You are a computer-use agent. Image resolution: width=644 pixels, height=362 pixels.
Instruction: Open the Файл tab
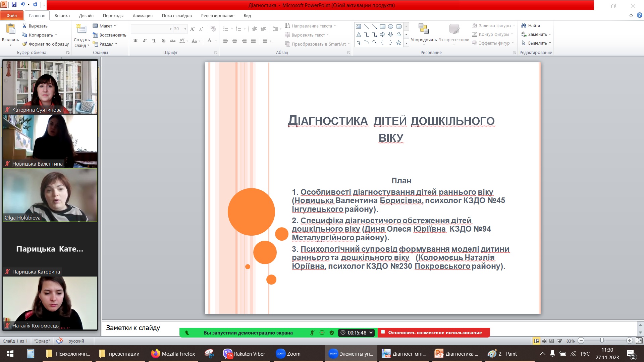(x=12, y=15)
